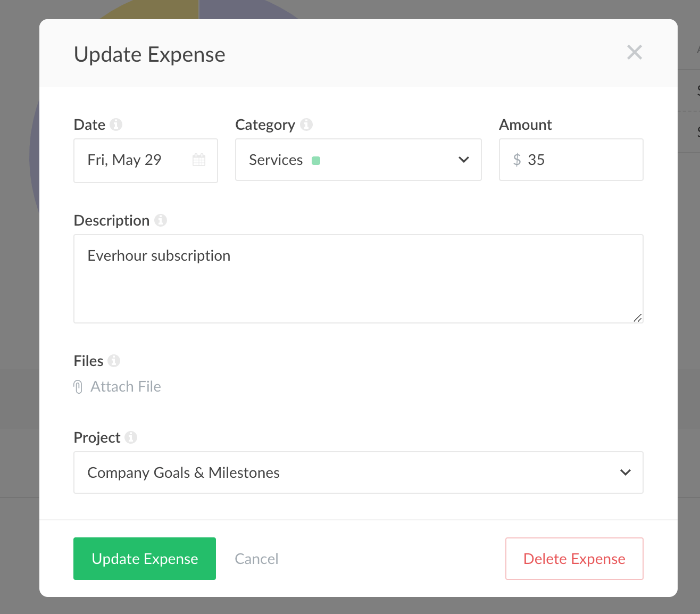Image resolution: width=700 pixels, height=614 pixels.
Task: Click the dollar sign in Amount field
Action: [x=516, y=160]
